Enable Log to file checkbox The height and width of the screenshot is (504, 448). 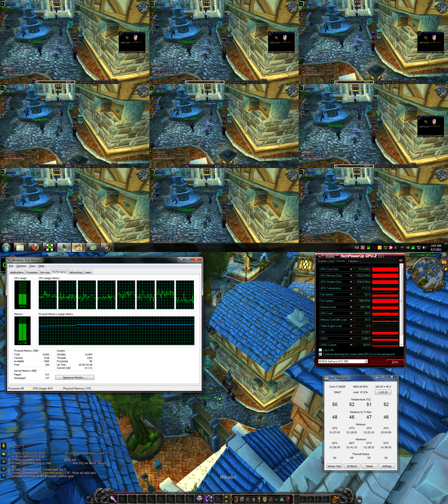[320, 350]
